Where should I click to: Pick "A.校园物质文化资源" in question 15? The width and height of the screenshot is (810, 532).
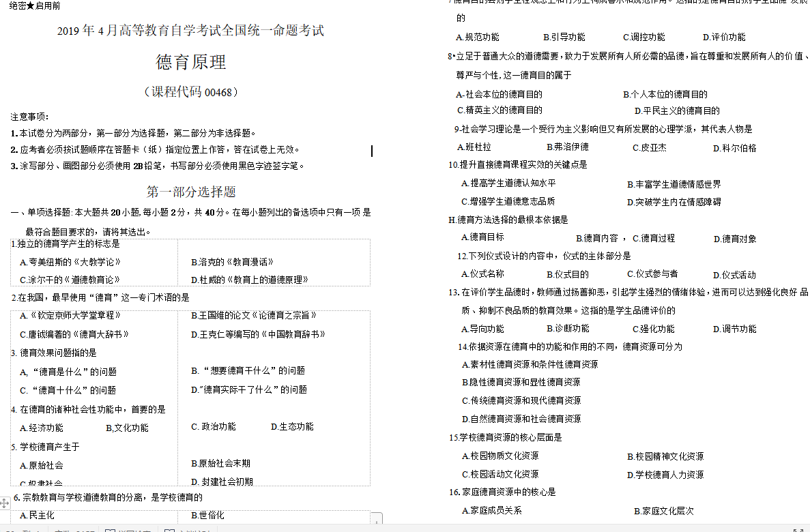tap(500, 456)
